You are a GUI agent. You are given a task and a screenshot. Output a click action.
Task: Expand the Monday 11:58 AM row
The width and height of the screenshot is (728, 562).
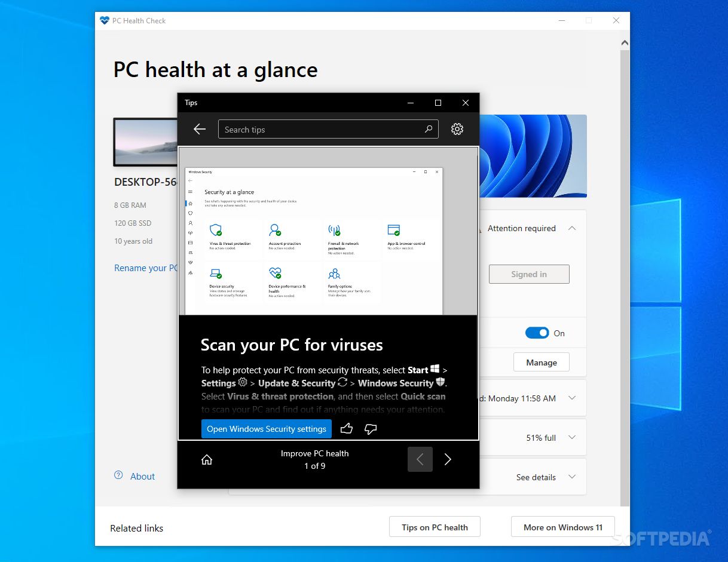[x=572, y=398]
